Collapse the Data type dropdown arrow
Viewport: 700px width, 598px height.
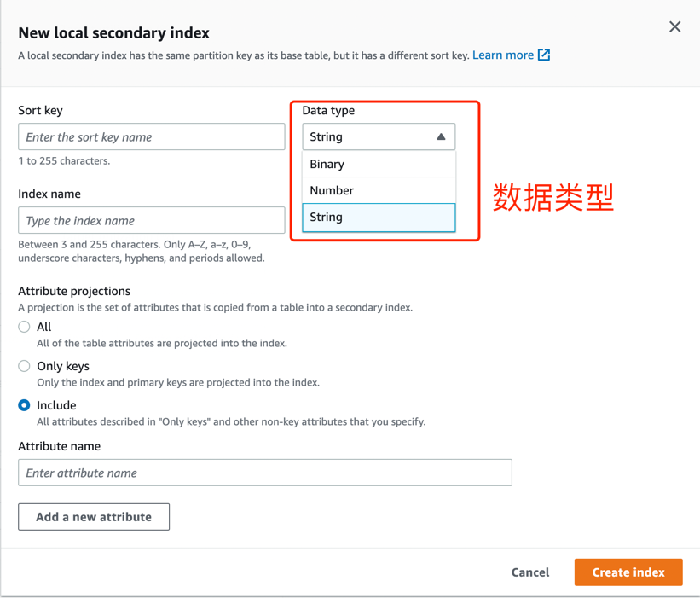[x=441, y=136]
